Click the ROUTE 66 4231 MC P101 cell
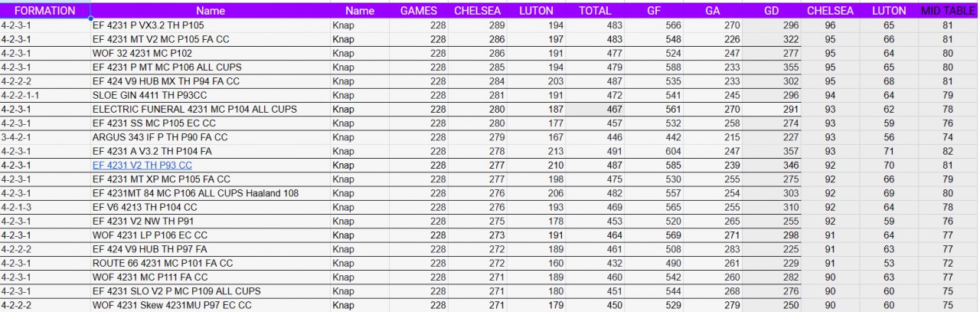Screen dimensions: 980x312 pyautogui.click(x=163, y=263)
